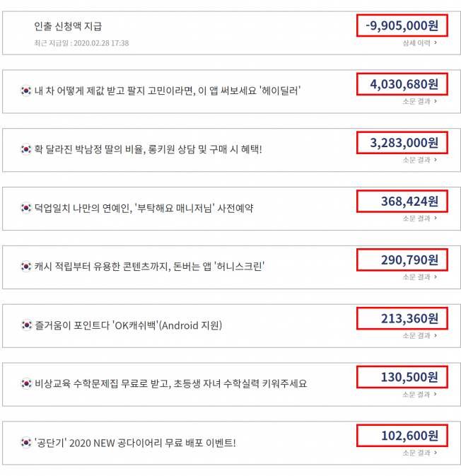Open the '헤이딜러' car selling campaign title
The image size is (461, 476).
(x=168, y=91)
